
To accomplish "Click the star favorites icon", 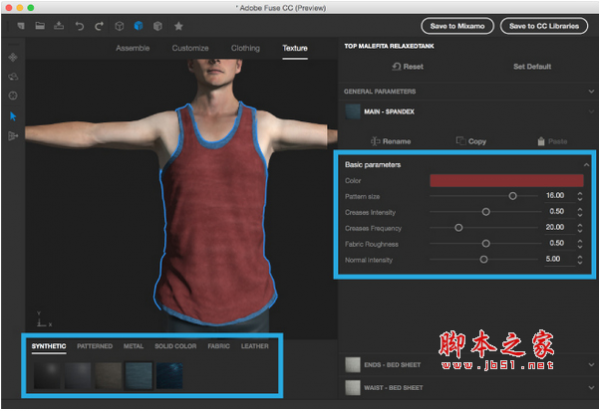I will (x=178, y=26).
